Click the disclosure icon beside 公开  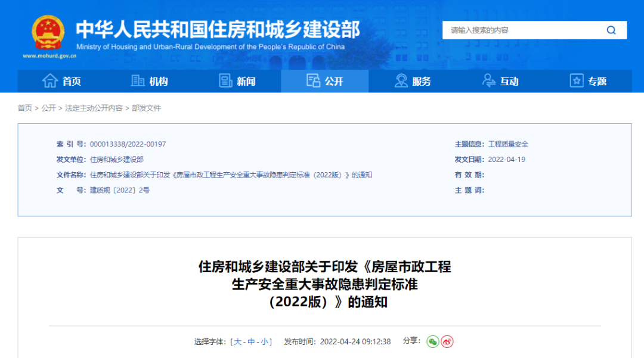pyautogui.click(x=314, y=80)
